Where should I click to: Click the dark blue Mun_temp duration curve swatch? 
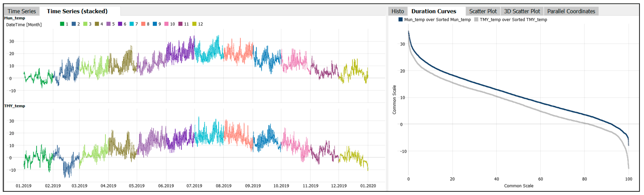[x=401, y=19]
